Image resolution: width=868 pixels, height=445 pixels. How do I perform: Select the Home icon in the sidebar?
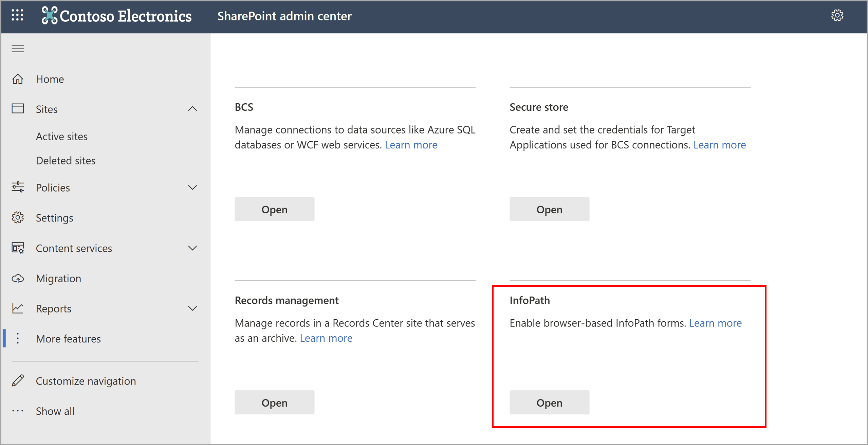click(x=18, y=79)
